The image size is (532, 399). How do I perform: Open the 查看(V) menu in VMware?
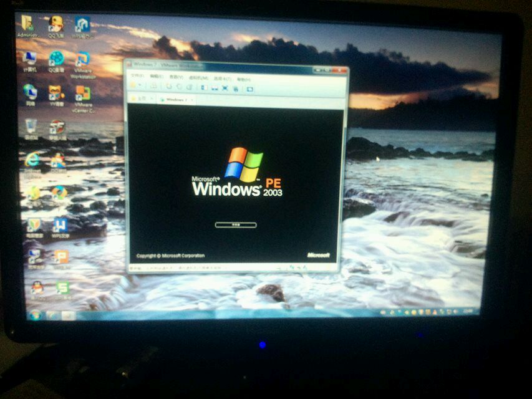(x=175, y=77)
